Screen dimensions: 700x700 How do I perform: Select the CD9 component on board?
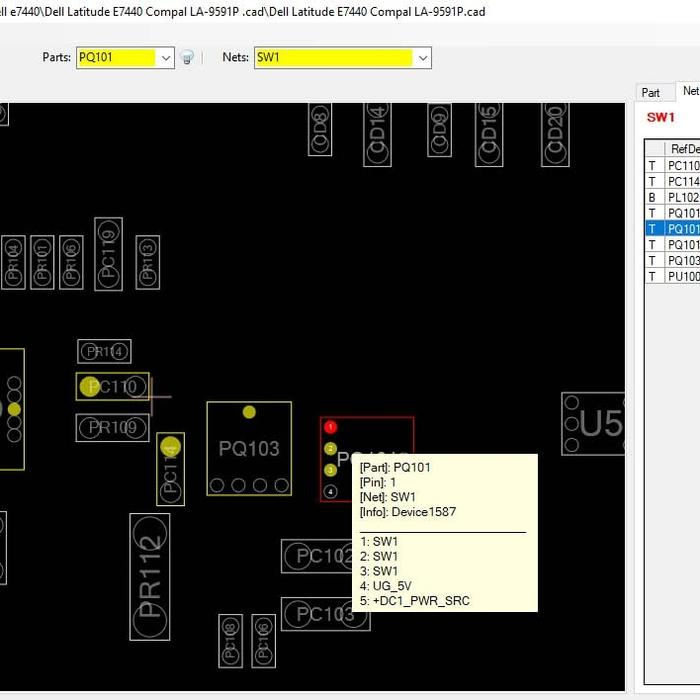point(439,130)
